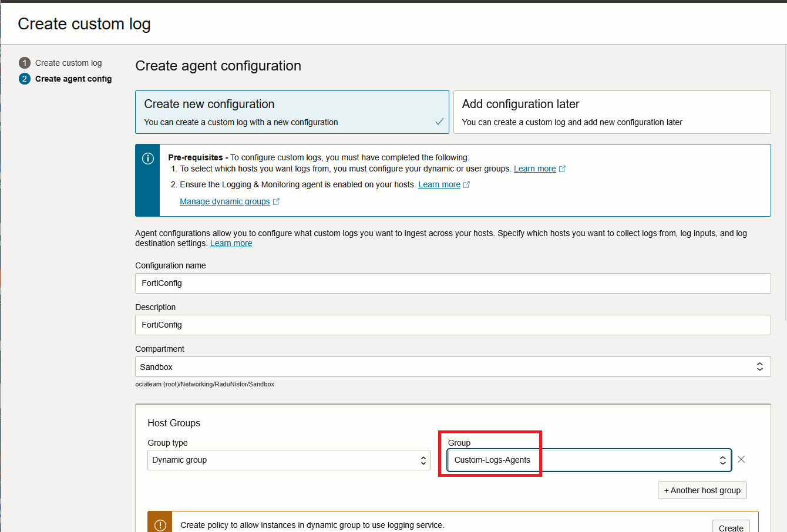The image size is (787, 532).
Task: Click into Configuration name field
Action: [x=452, y=283]
